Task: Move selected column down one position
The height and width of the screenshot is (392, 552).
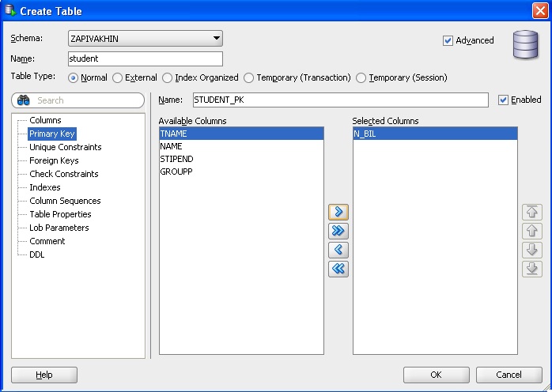Action: point(532,250)
